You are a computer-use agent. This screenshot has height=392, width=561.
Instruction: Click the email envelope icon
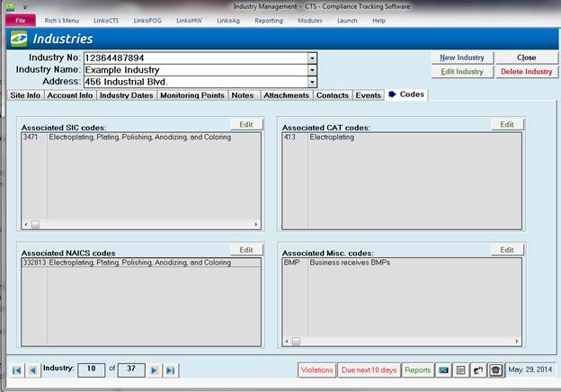pos(443,370)
